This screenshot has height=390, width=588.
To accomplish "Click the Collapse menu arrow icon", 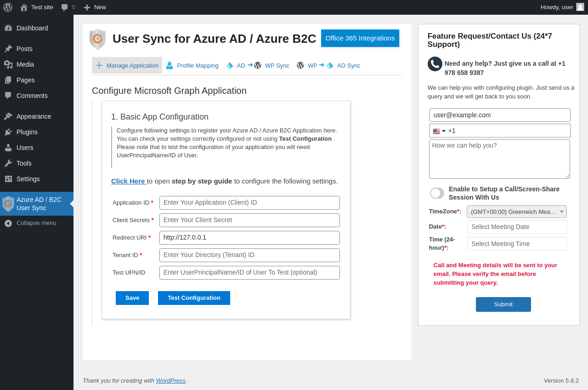I will [x=8, y=223].
